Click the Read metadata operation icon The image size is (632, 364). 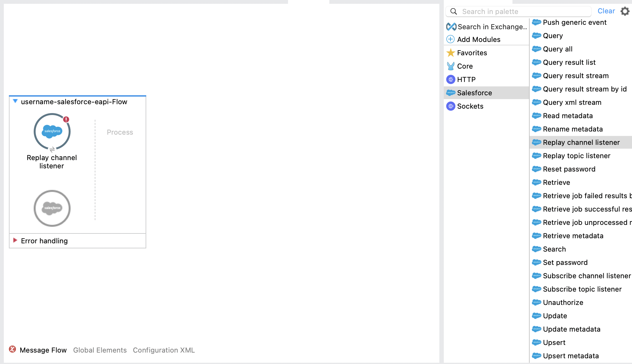tap(537, 116)
